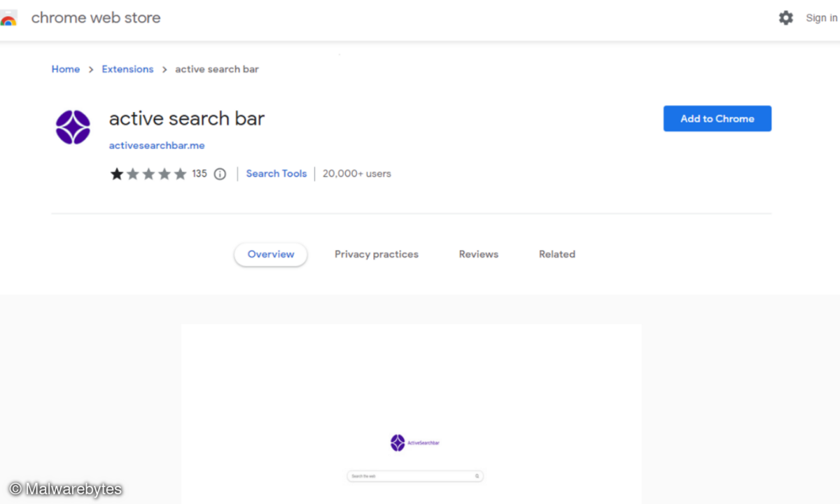
Task: Click the Sign in link
Action: 822,18
